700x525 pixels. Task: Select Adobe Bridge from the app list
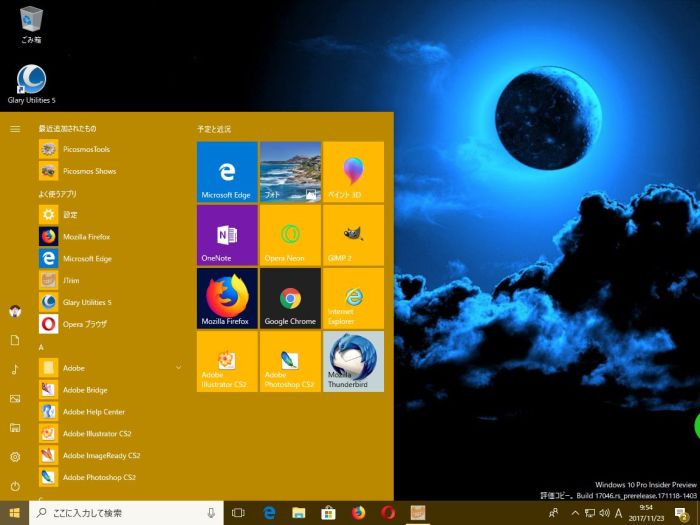85,390
